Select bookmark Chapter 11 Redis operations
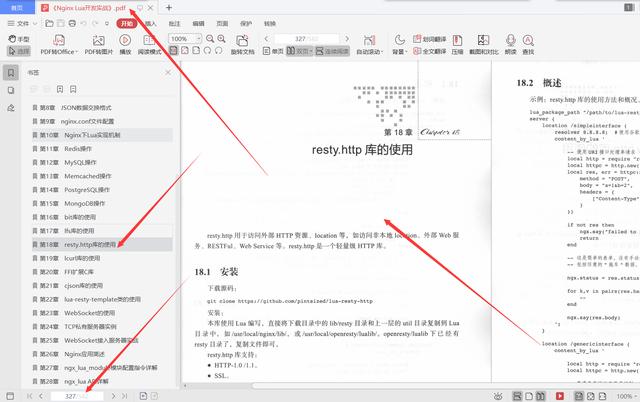The image size is (640, 402). tap(102, 149)
